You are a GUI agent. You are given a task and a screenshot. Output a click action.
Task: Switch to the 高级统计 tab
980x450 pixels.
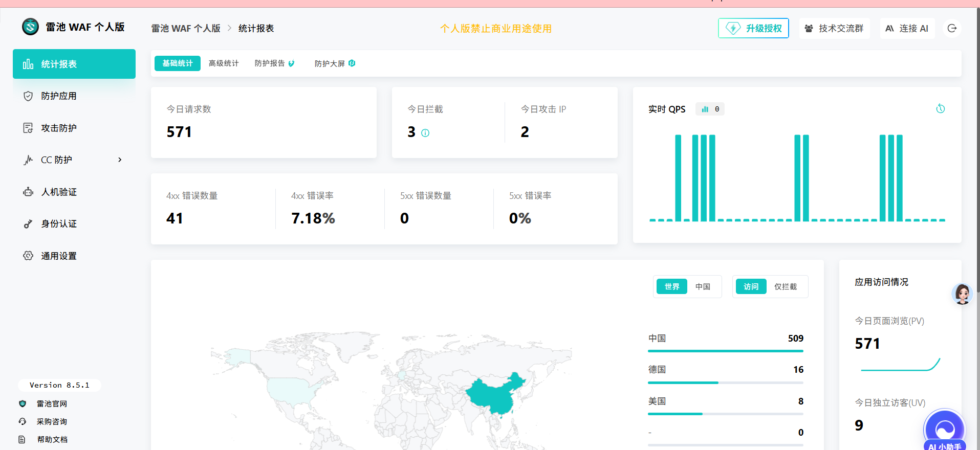(x=224, y=63)
